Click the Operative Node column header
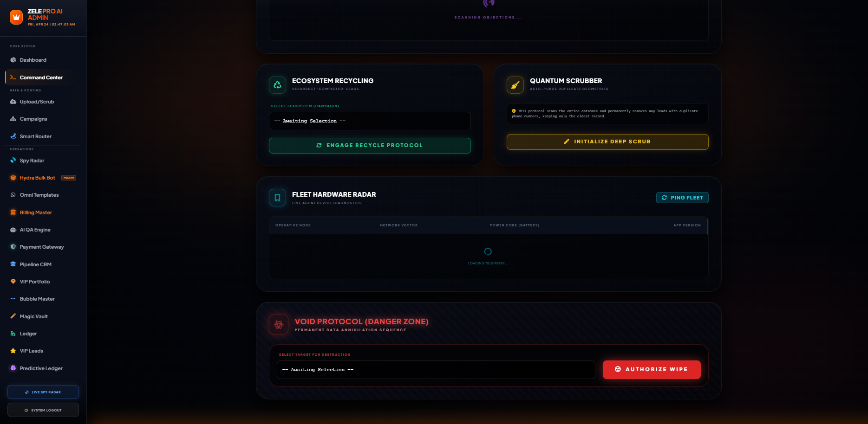Screen dimensions: 868x424 (x=293, y=225)
